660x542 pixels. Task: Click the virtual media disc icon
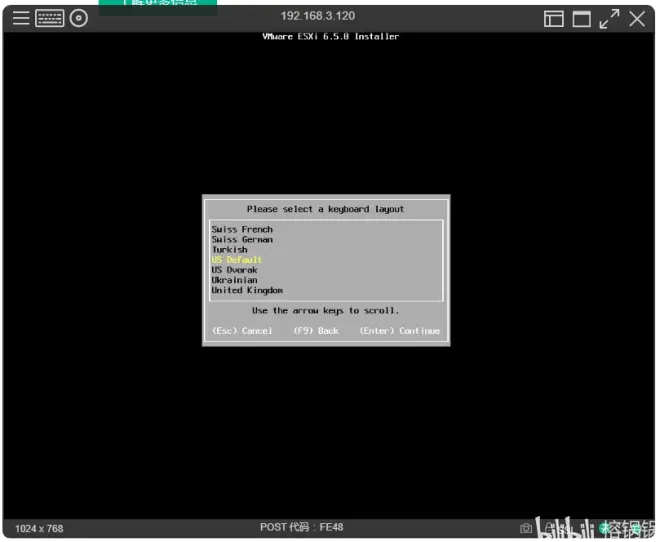pos(79,19)
